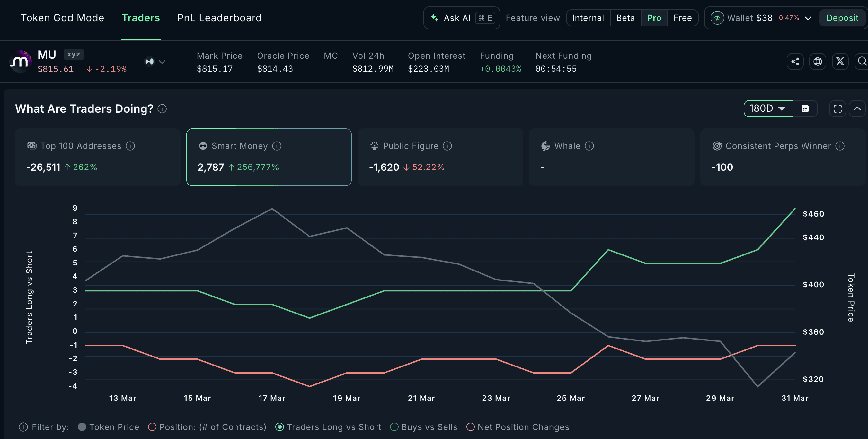
Task: Select the Beta feature view
Action: coord(625,18)
